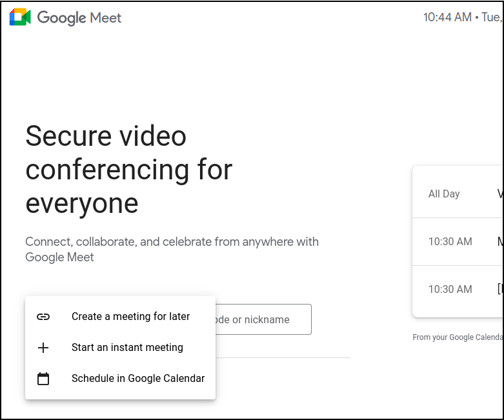Click the 10:44 AM time display
This screenshot has height=420, width=504.
(447, 17)
